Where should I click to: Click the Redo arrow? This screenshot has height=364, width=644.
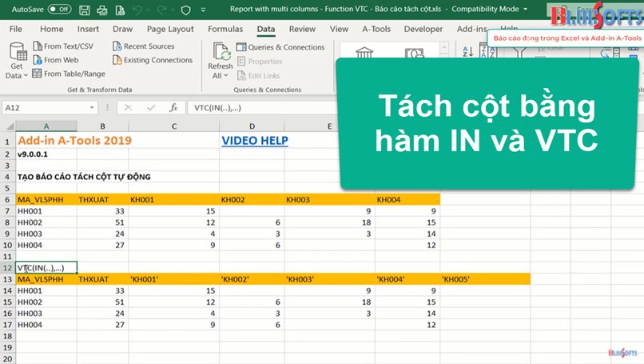(x=161, y=10)
